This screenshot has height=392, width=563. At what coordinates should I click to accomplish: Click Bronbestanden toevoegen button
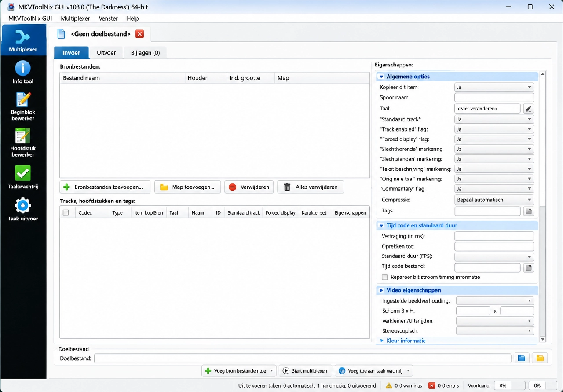click(105, 187)
